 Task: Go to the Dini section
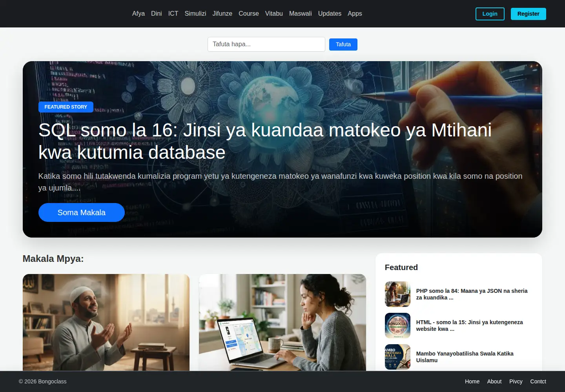[x=157, y=13]
